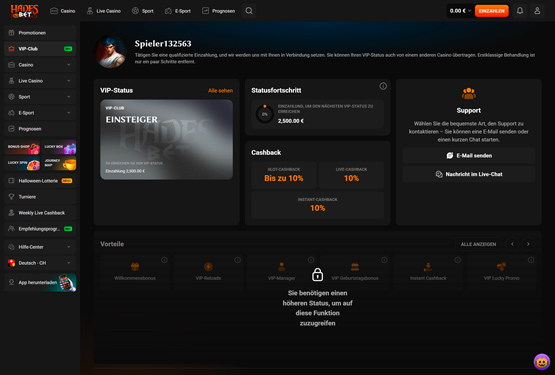
Task: Expand the Sport sidebar section
Action: [x=40, y=97]
